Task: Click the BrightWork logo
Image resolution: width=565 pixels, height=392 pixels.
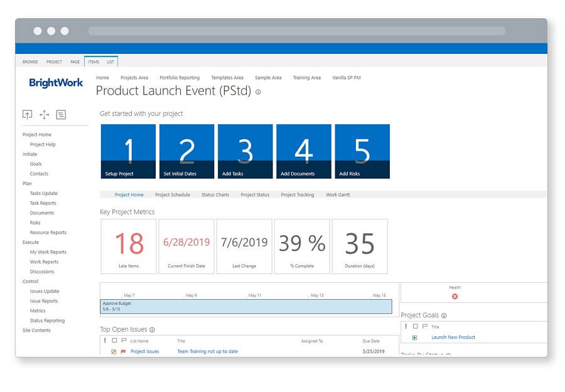Action: [x=56, y=83]
